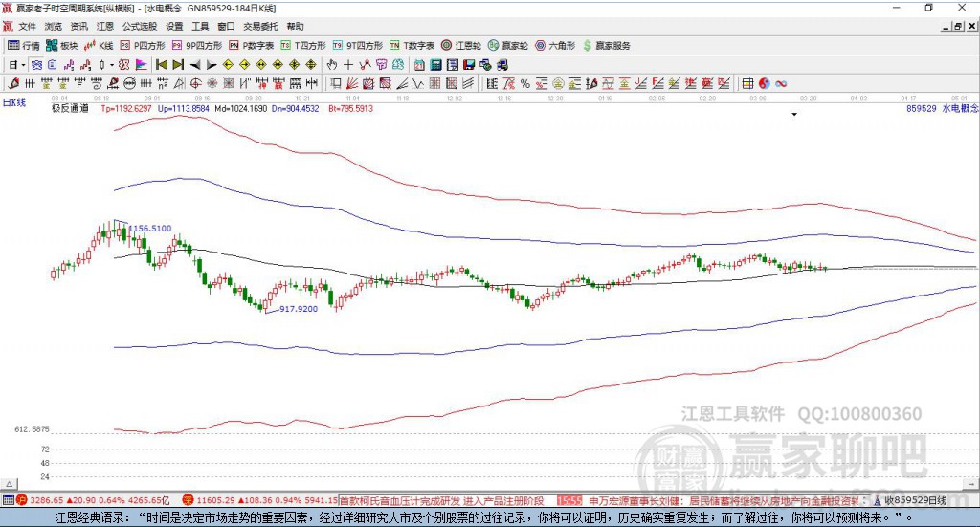Viewport: 980px width, 527px height.
Task: Click the infinity symbol icon
Action: click(x=781, y=83)
